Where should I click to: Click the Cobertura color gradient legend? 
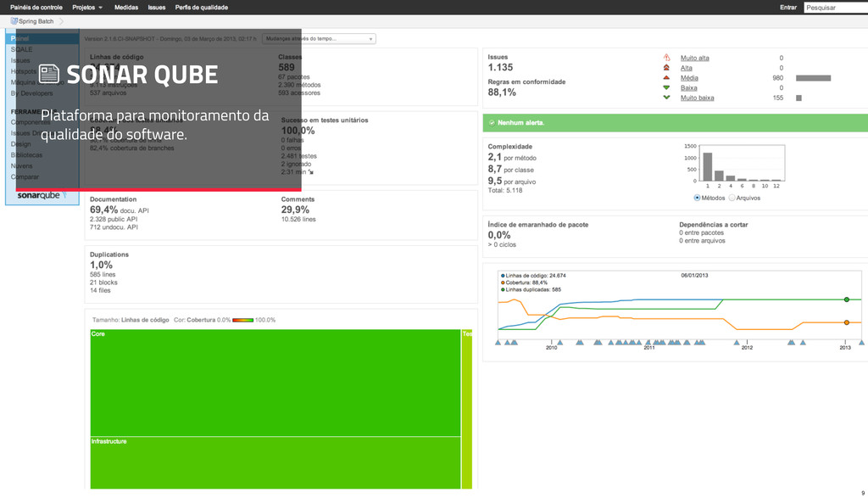pos(242,320)
